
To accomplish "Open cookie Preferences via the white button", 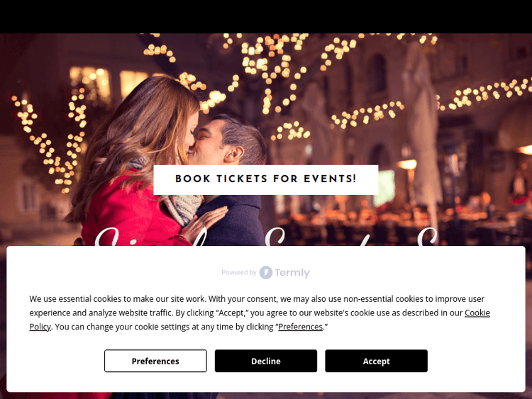I will (x=155, y=361).
